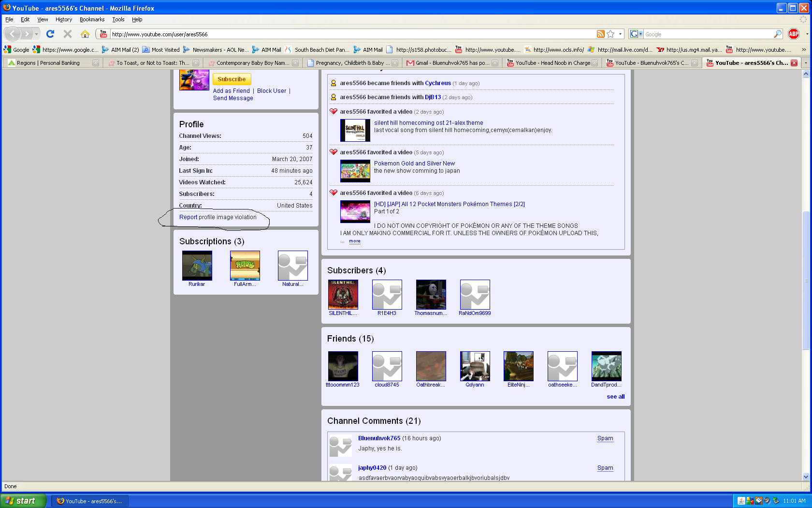Expand the bookmarks toolbar overflow chevron
812x508 pixels.
coord(804,49)
